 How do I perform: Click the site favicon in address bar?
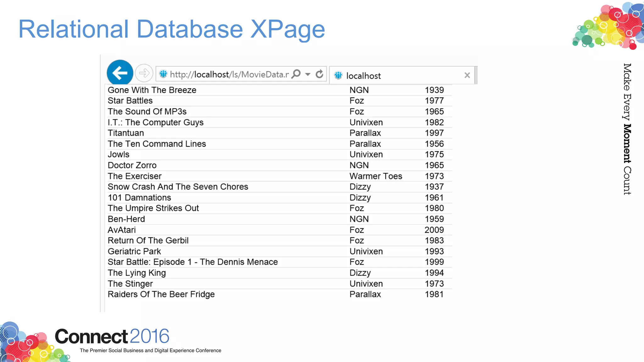pyautogui.click(x=163, y=74)
